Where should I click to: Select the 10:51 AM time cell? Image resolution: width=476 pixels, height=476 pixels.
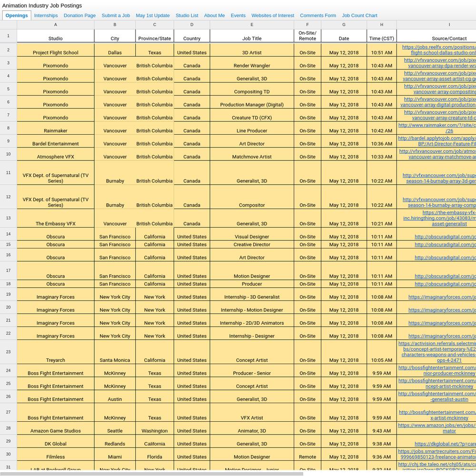[x=382, y=50]
